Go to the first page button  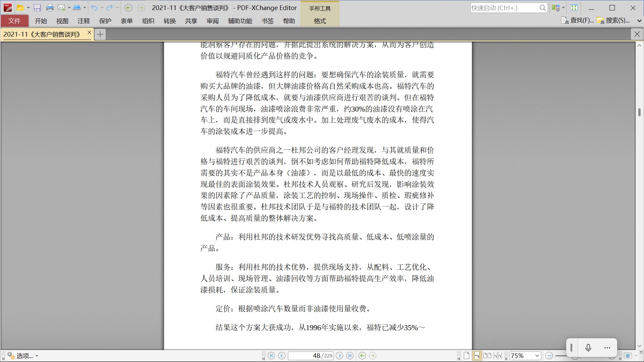coord(271,356)
